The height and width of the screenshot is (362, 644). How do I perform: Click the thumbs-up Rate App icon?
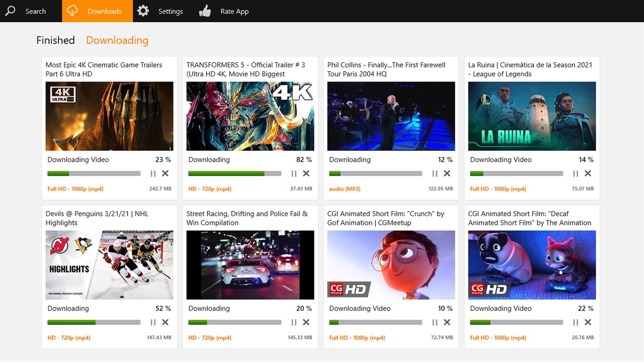tap(205, 11)
